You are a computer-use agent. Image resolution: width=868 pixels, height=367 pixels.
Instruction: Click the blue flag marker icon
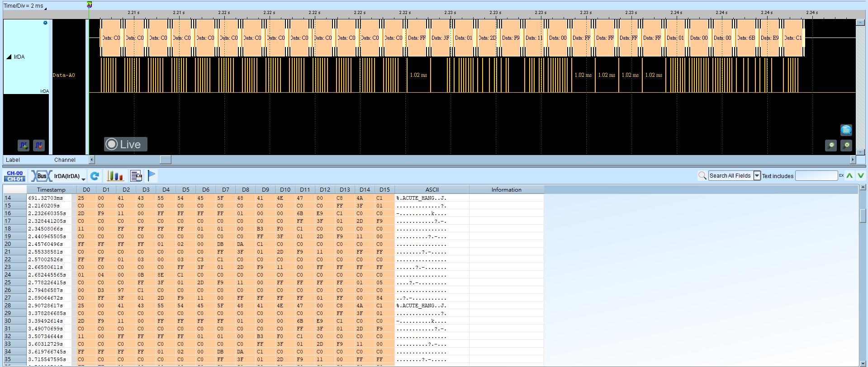coord(152,175)
